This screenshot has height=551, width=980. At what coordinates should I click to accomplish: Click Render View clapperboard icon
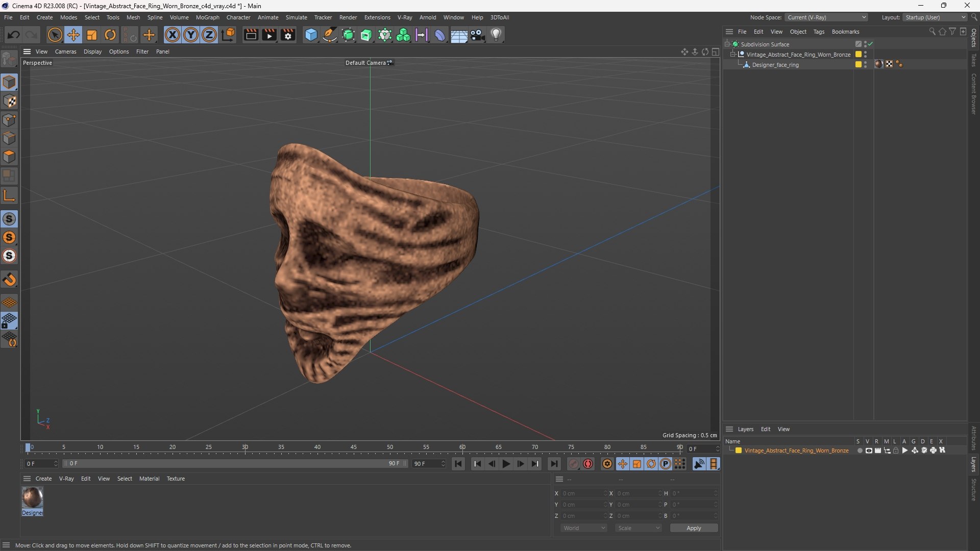[x=251, y=35]
